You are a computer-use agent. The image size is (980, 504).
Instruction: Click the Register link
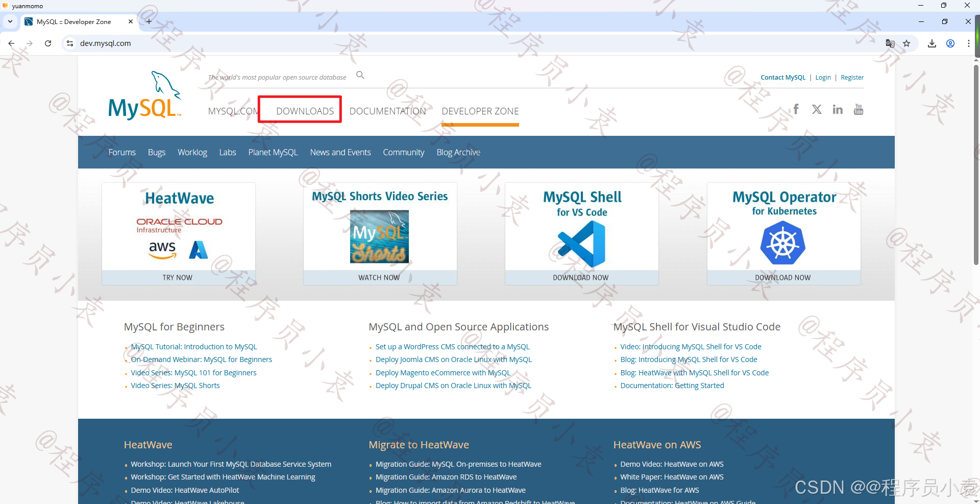pyautogui.click(x=852, y=78)
